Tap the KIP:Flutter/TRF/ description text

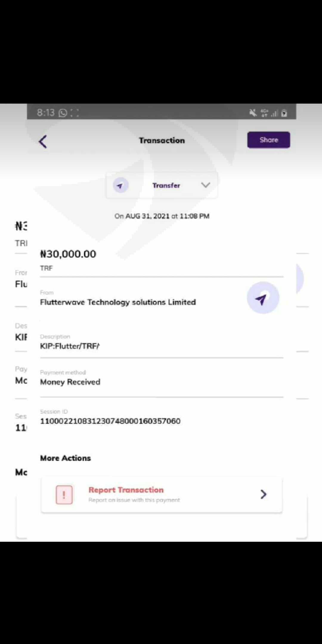pyautogui.click(x=70, y=346)
